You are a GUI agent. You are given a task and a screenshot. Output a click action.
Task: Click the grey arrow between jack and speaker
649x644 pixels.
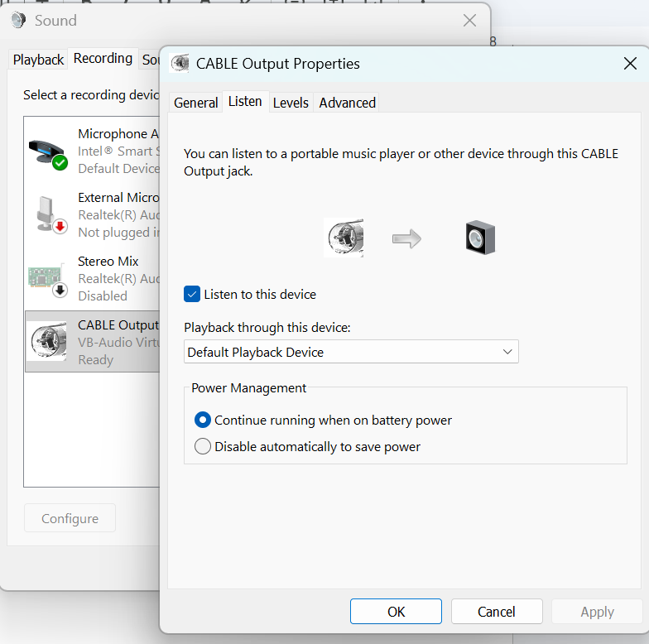click(x=407, y=238)
